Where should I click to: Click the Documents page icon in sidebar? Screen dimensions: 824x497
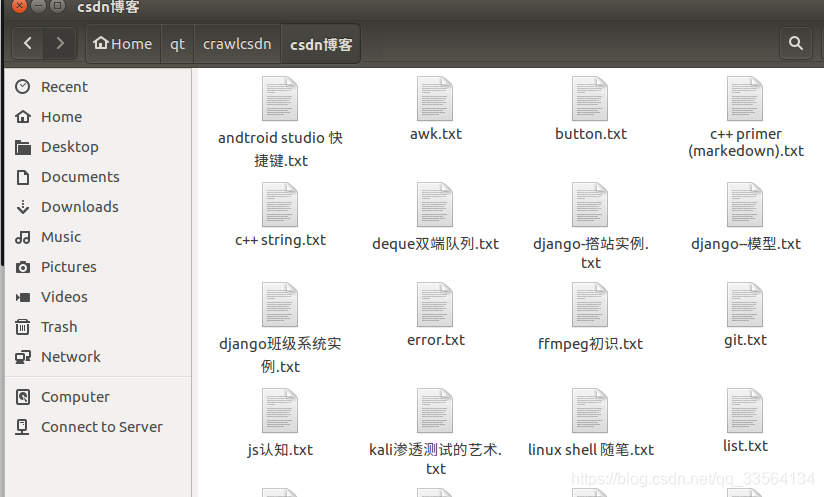[23, 177]
